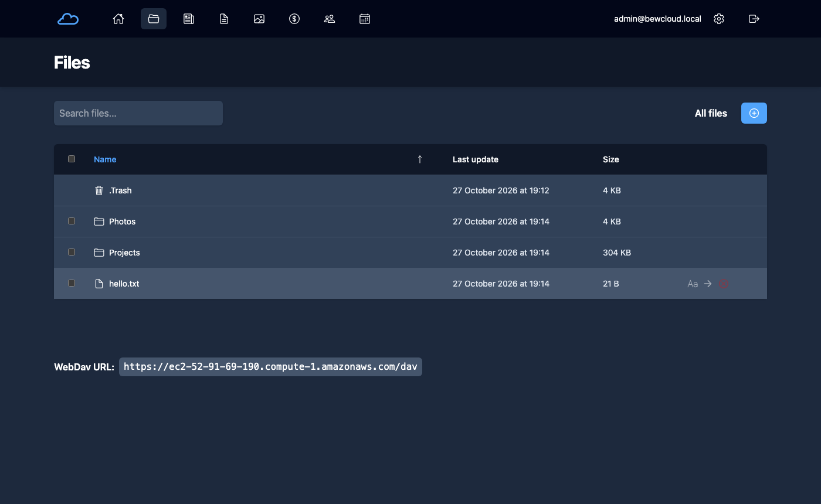This screenshot has height=504, width=821.
Task: Open the Home dashboard icon
Action: (x=118, y=19)
